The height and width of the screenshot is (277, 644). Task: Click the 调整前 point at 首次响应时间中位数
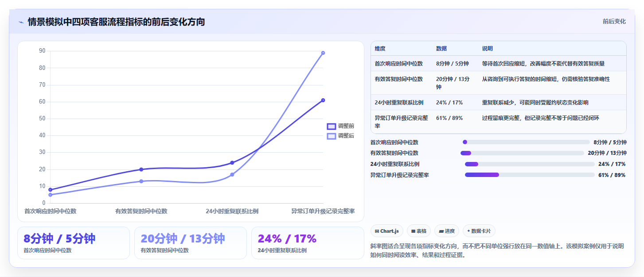[x=51, y=189]
